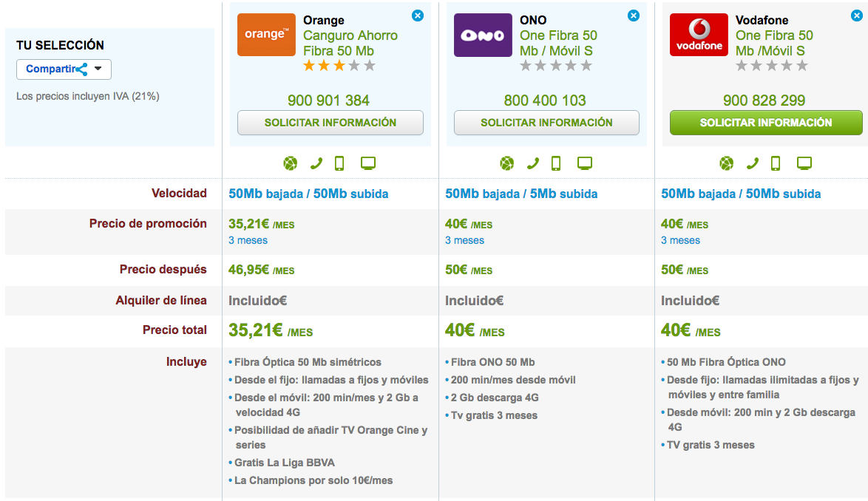Click 'TU SELECCIÓN' heading

[x=60, y=45]
